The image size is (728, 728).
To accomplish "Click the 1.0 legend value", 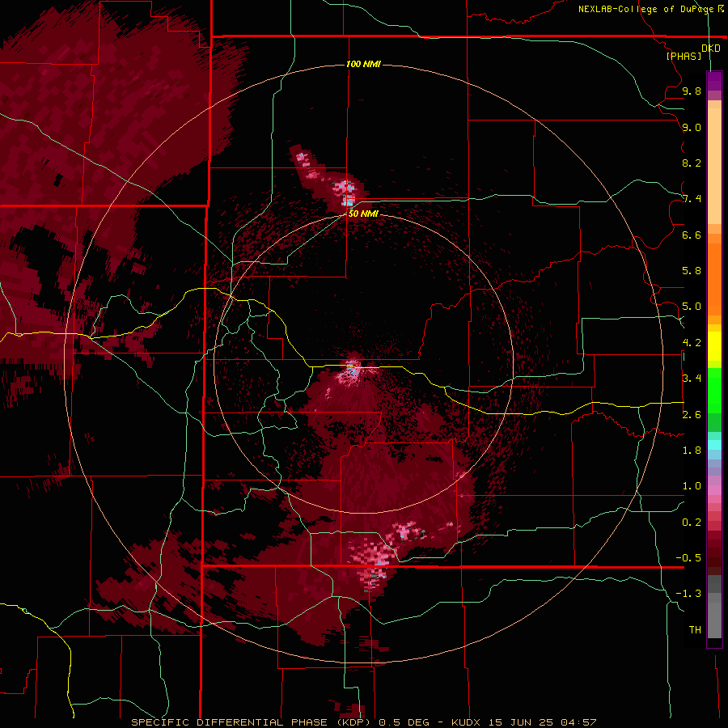I will [692, 486].
